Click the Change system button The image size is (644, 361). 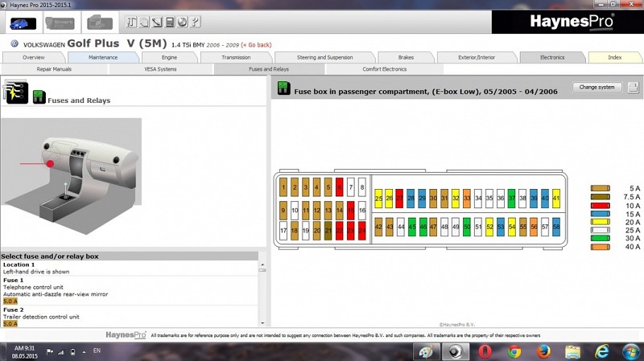[597, 87]
